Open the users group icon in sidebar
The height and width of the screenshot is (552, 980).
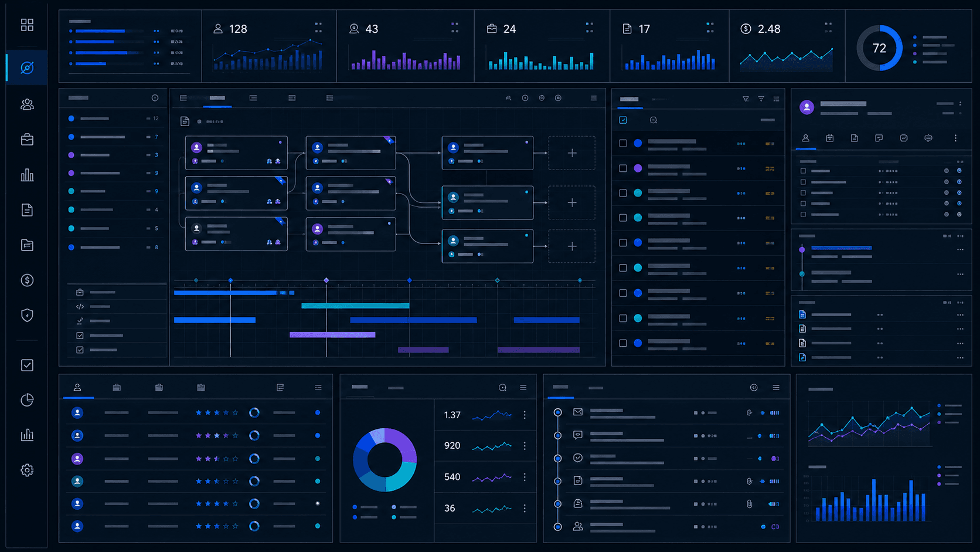(x=27, y=104)
